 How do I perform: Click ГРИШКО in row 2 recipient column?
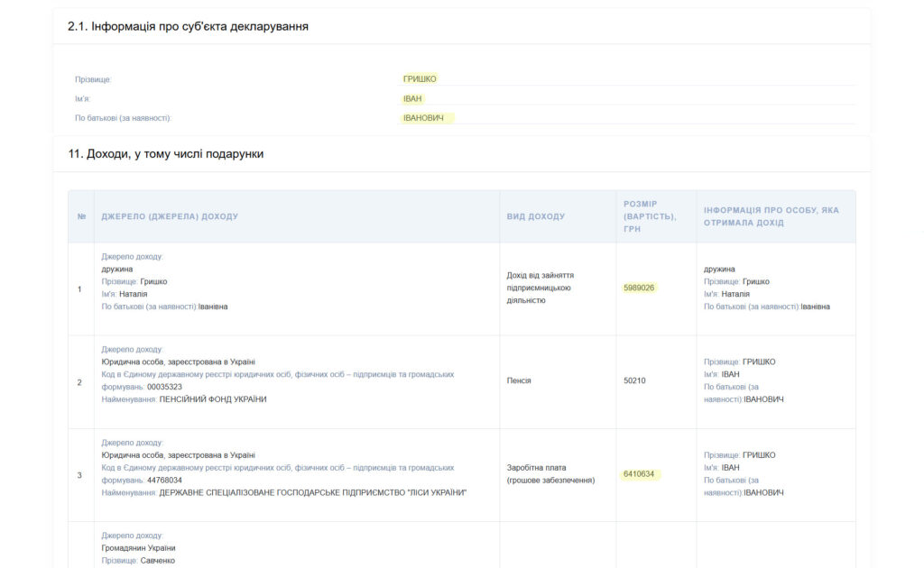point(759,362)
